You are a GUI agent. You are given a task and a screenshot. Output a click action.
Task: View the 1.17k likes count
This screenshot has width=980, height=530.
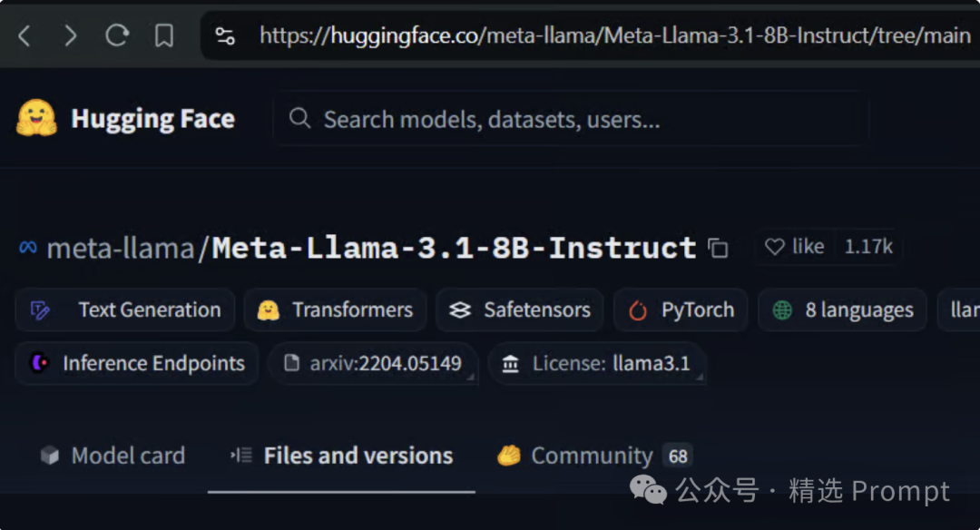pos(868,246)
